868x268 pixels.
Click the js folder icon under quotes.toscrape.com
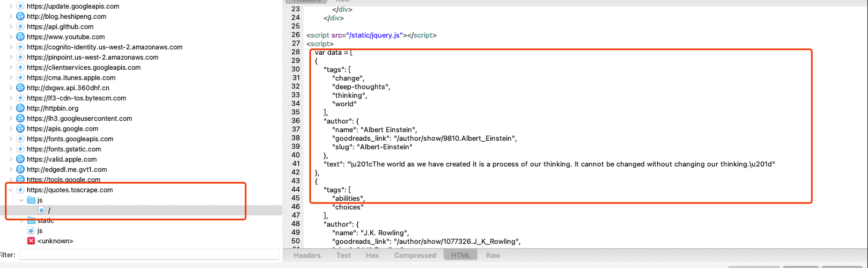[x=31, y=200]
